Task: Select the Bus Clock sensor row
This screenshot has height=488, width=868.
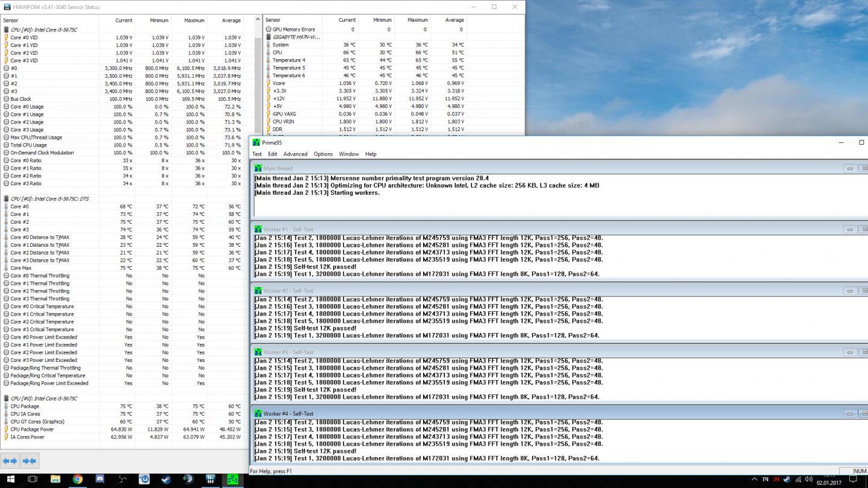Action: (x=123, y=99)
